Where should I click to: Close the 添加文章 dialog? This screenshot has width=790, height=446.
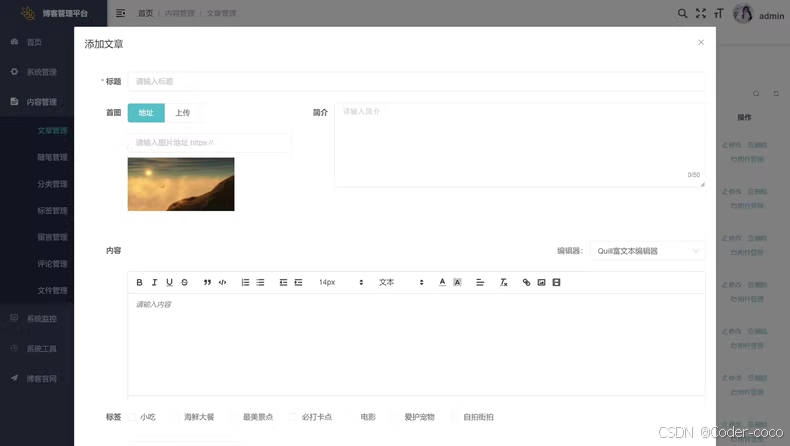[701, 42]
